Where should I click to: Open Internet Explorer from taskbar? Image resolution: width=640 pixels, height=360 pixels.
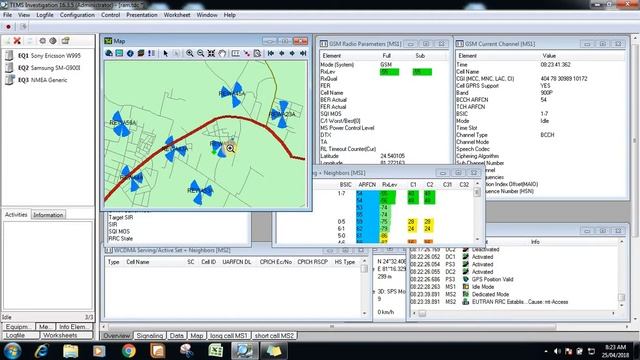pyautogui.click(x=41, y=351)
